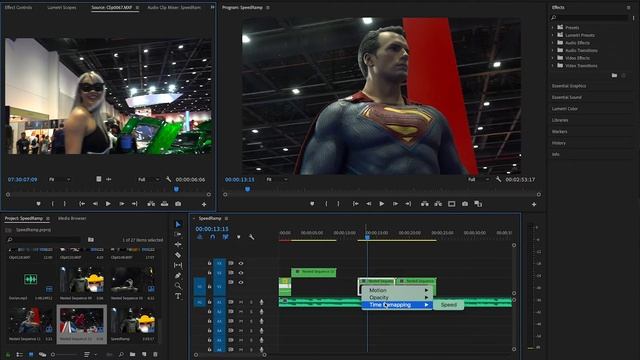
Task: Toggle timeline snap magnet
Action: pyautogui.click(x=213, y=237)
